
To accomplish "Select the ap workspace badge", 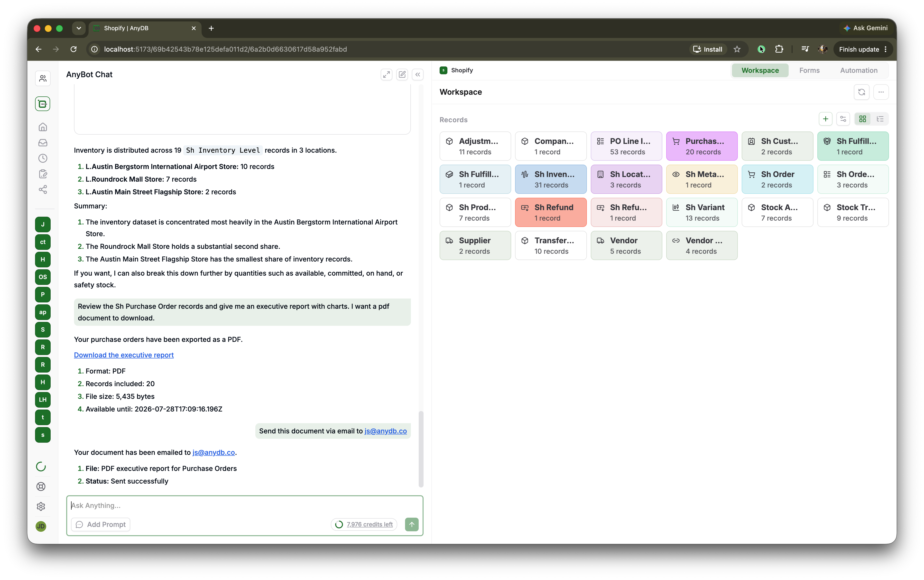I will point(43,312).
